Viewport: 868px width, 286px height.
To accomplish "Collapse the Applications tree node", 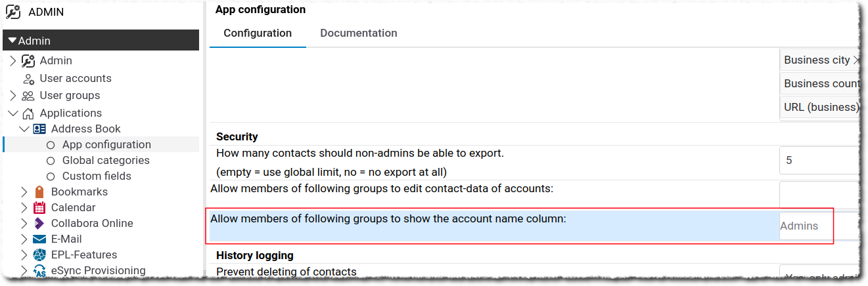I will tap(12, 113).
